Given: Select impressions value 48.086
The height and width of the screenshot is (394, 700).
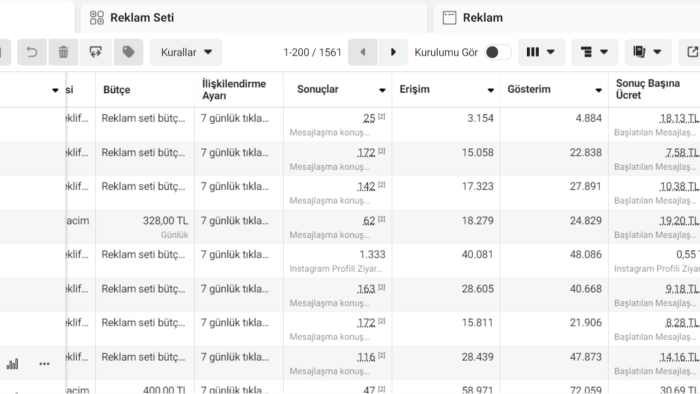Looking at the screenshot, I should [586, 254].
